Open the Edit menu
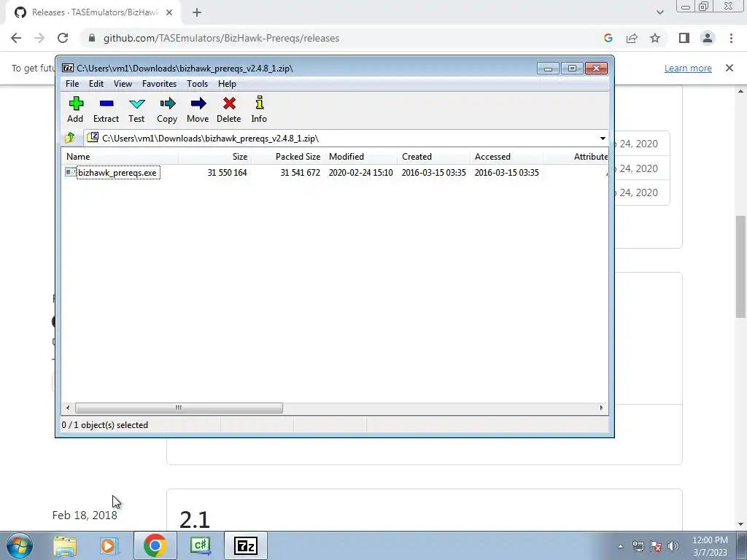 (96, 84)
